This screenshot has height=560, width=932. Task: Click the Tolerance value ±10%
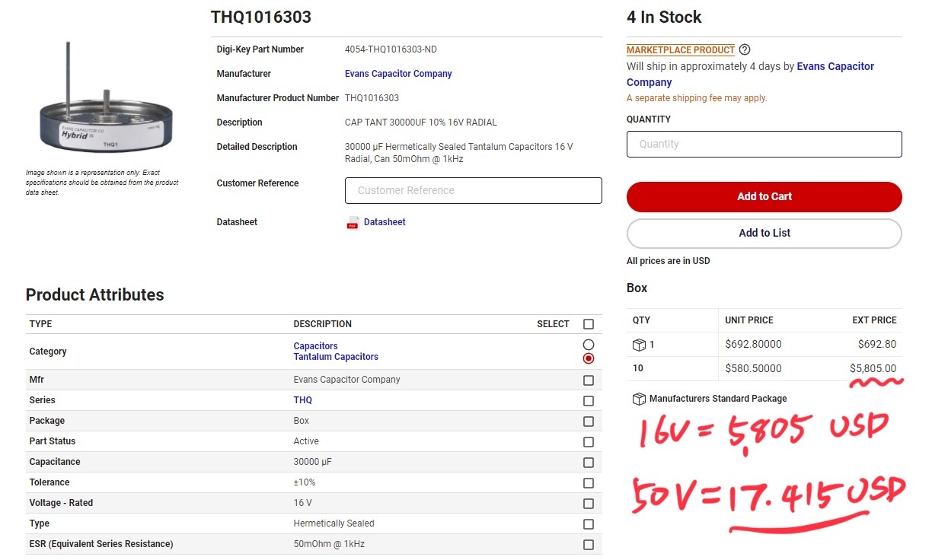coord(305,482)
